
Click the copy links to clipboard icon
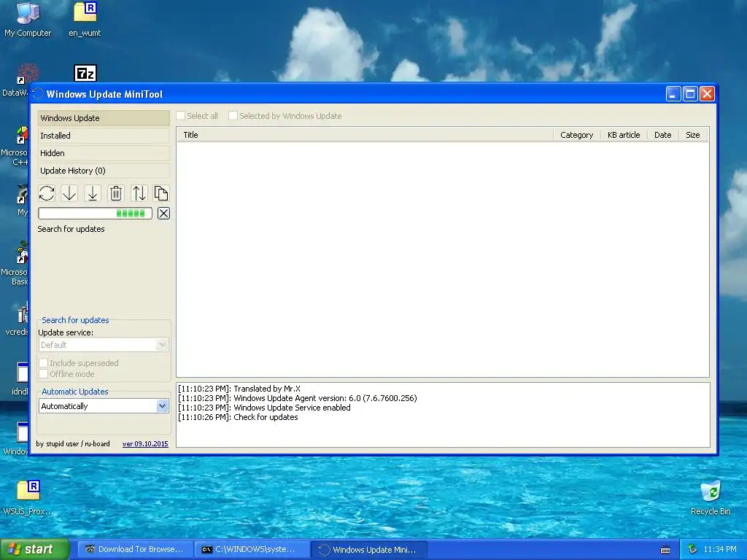(x=161, y=193)
